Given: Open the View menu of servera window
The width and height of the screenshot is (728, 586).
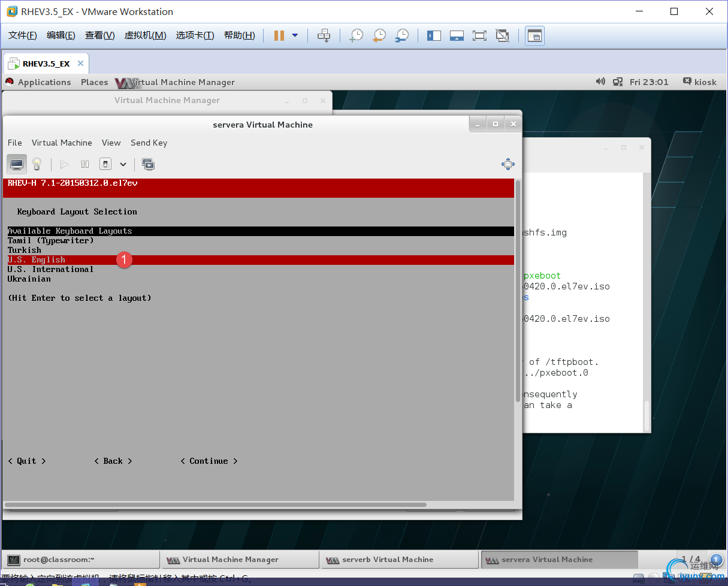Looking at the screenshot, I should (111, 143).
